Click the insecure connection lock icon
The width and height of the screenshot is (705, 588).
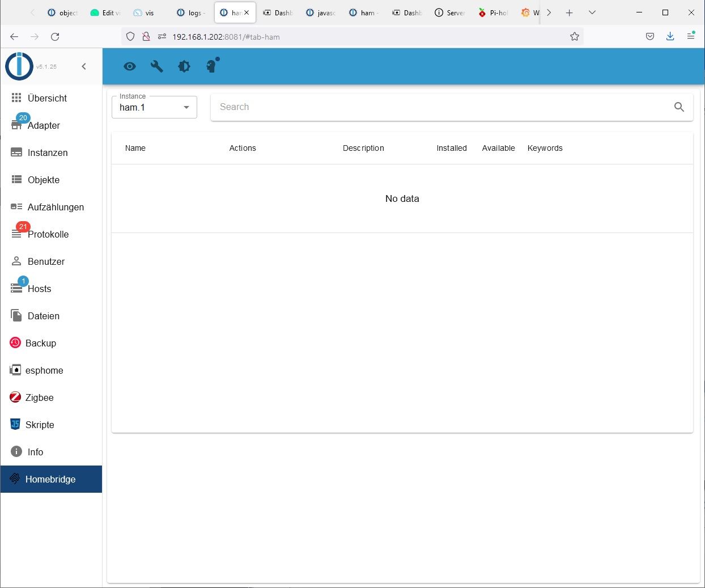146,36
